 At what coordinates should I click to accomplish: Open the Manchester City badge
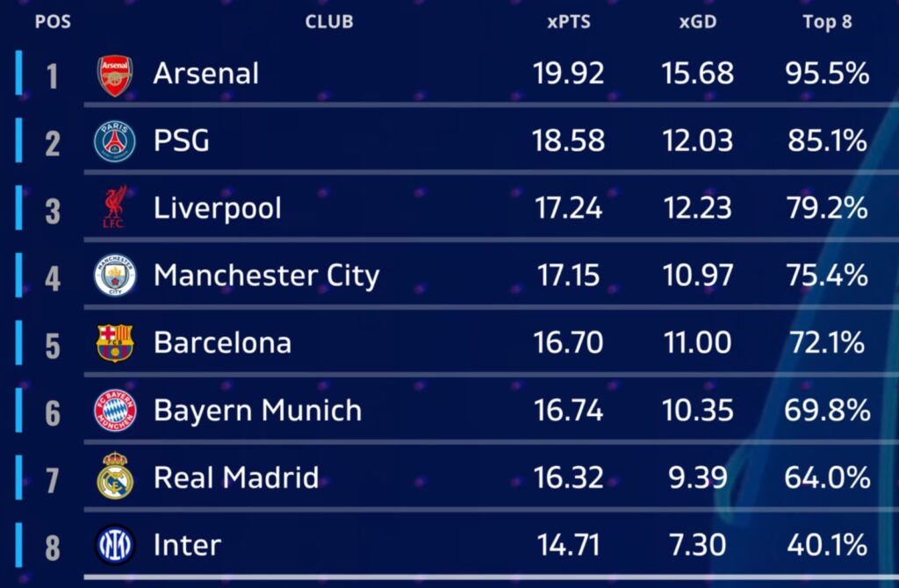115,275
